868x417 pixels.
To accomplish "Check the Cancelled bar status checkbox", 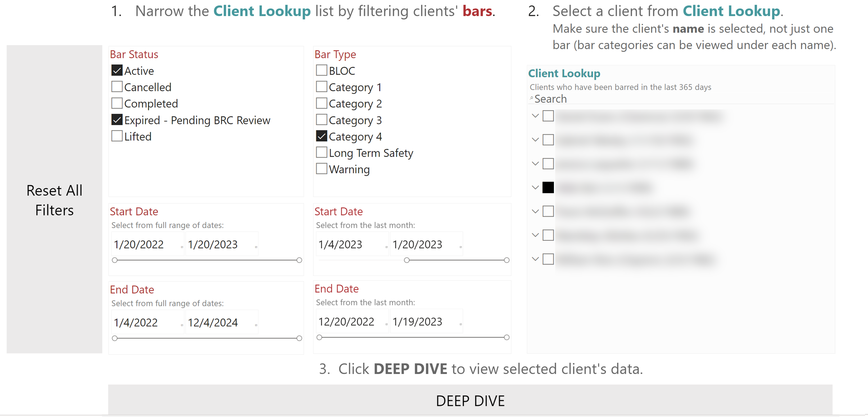I will [117, 87].
